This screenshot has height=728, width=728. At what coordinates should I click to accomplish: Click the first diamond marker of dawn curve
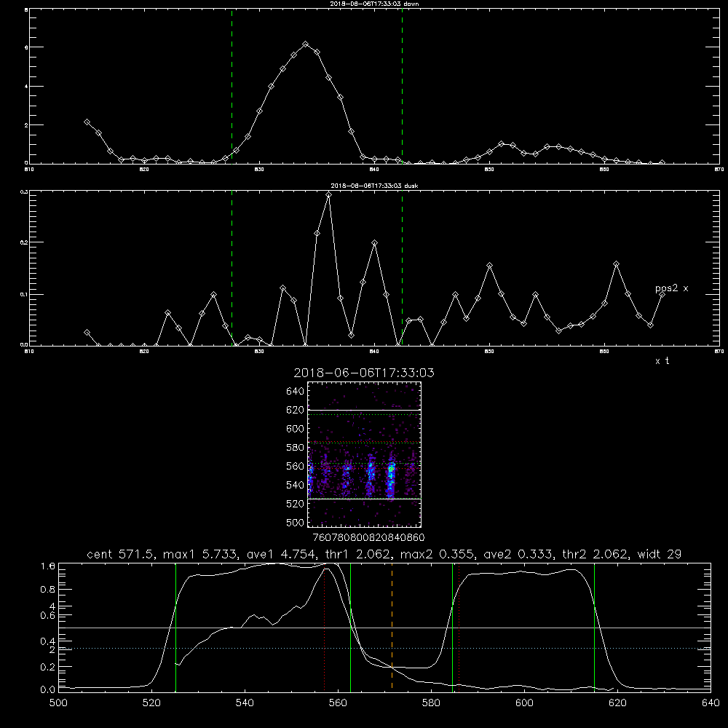(87, 122)
